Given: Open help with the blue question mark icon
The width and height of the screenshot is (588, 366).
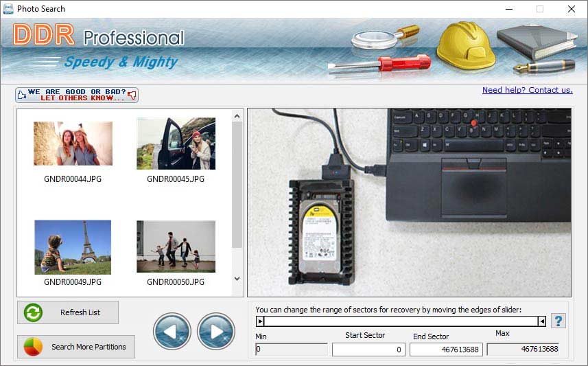Looking at the screenshot, I should [x=558, y=321].
